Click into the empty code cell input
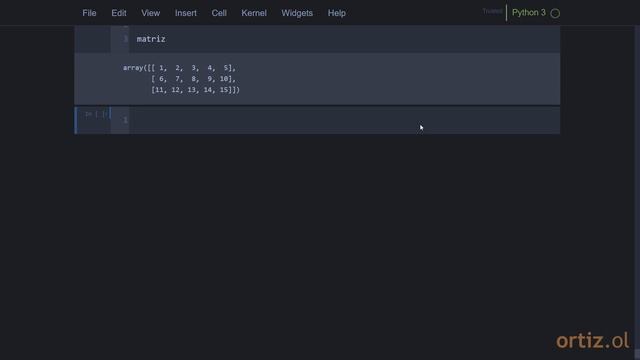 click(x=344, y=120)
